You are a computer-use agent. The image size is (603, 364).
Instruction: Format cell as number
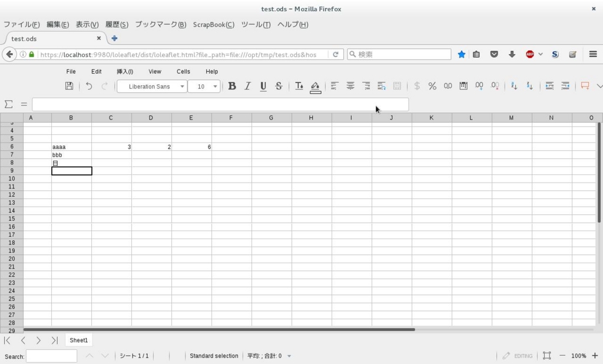click(x=448, y=86)
